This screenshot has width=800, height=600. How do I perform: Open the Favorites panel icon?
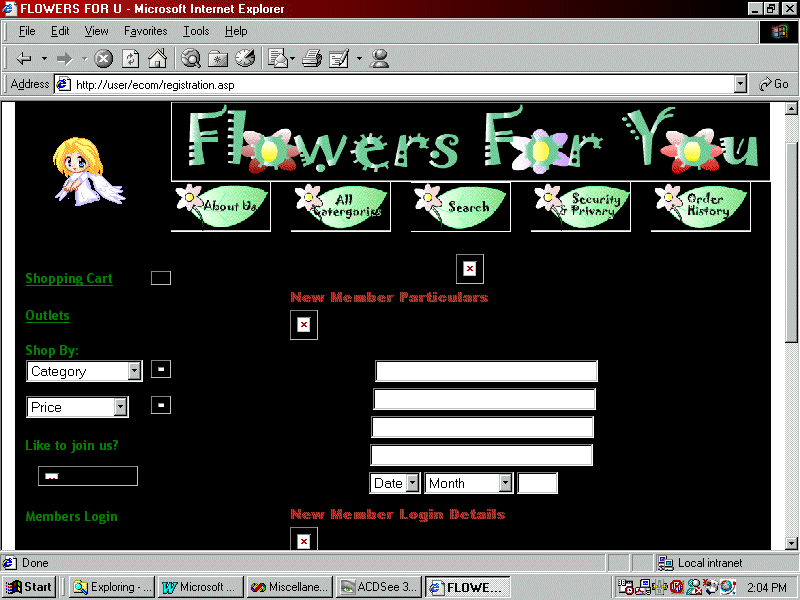click(217, 58)
